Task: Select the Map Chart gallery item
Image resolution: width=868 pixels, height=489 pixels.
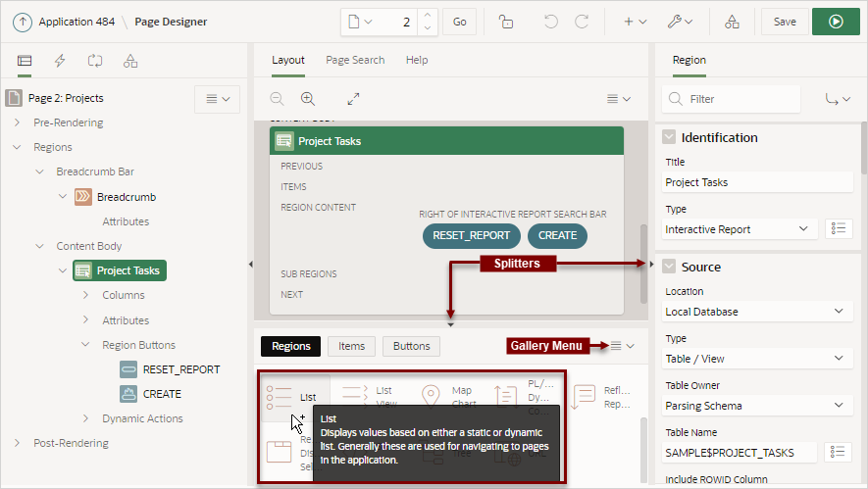Action: 448,396
